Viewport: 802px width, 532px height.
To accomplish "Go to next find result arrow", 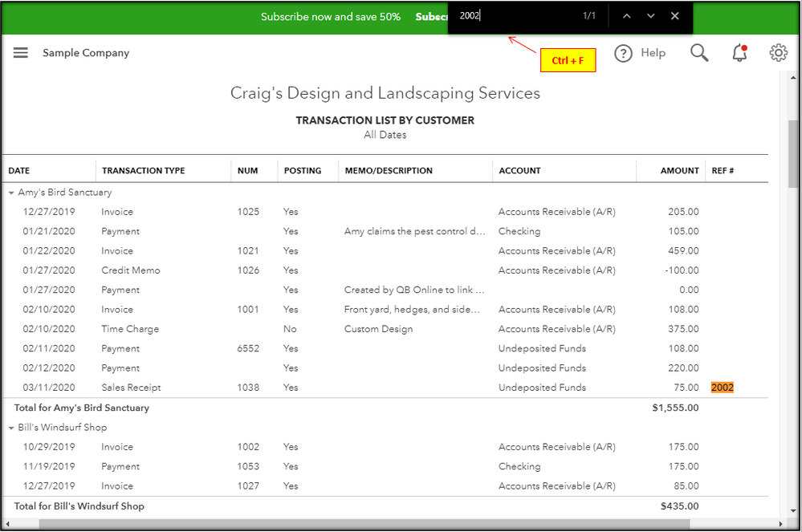I will 651,16.
